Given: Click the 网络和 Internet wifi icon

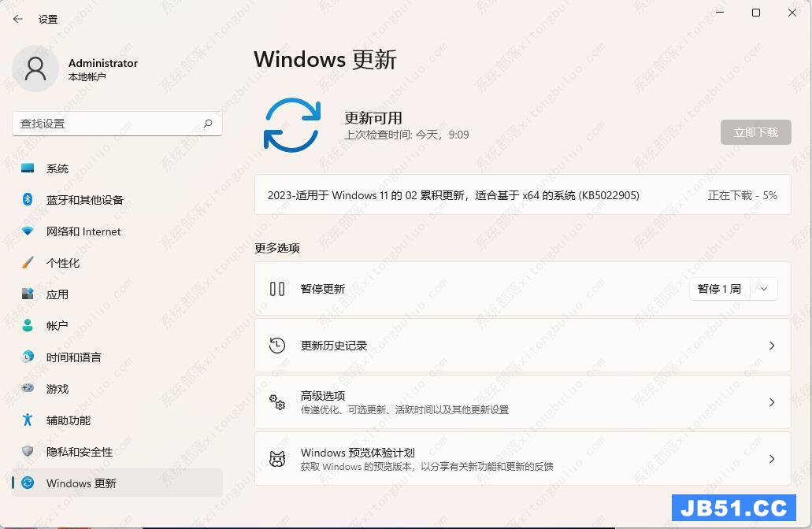Looking at the screenshot, I should pyautogui.click(x=28, y=231).
